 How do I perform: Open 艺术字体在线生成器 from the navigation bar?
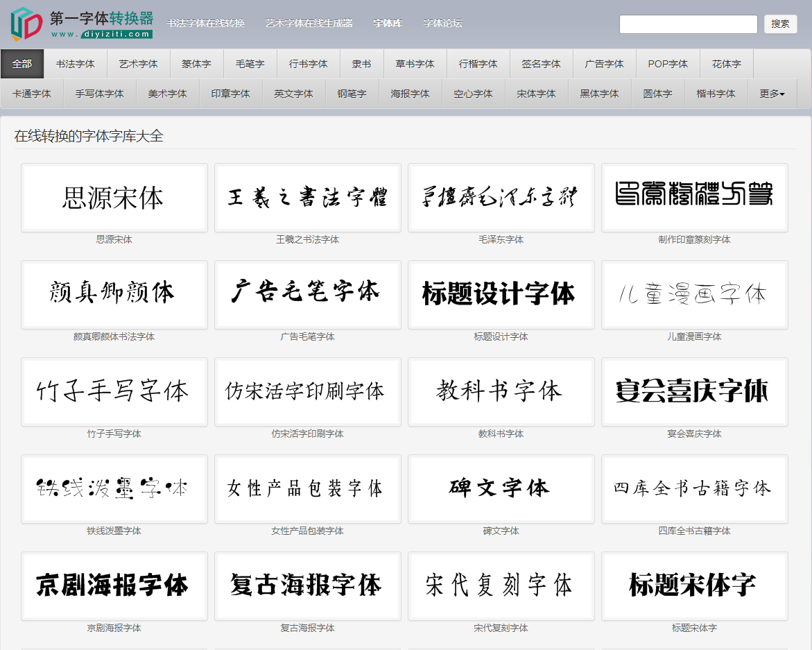click(x=309, y=23)
